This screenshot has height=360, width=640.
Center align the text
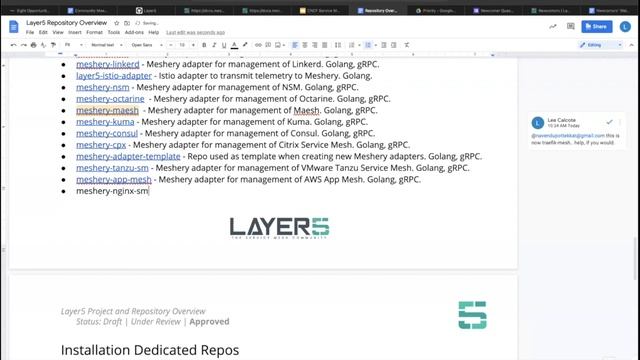[x=305, y=45]
